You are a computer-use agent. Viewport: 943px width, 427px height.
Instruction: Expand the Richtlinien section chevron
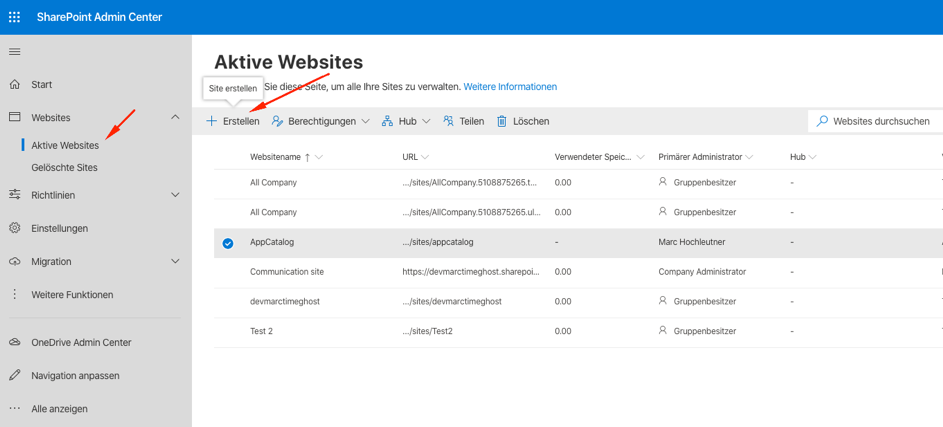click(176, 195)
